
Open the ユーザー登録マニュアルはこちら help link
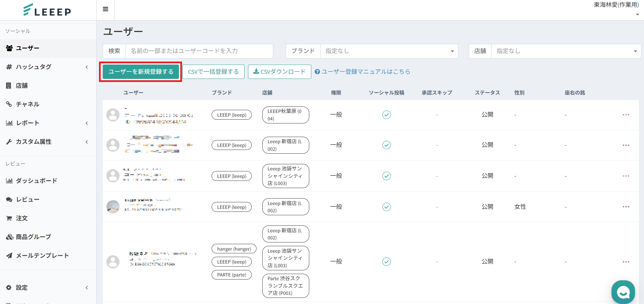[x=363, y=72]
